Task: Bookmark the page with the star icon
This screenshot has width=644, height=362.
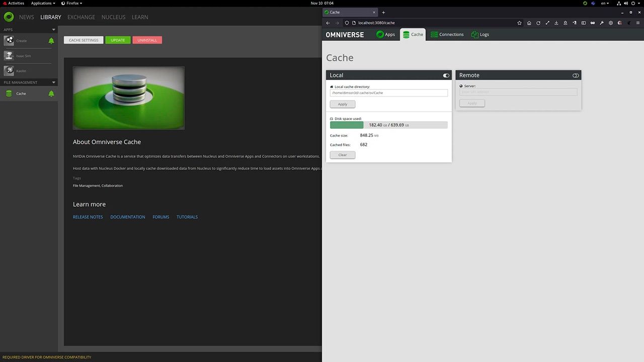Action: pyautogui.click(x=519, y=23)
